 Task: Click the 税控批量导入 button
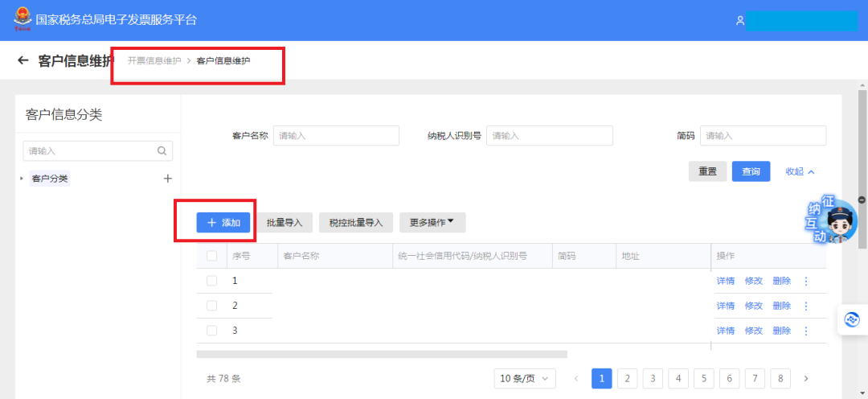356,222
